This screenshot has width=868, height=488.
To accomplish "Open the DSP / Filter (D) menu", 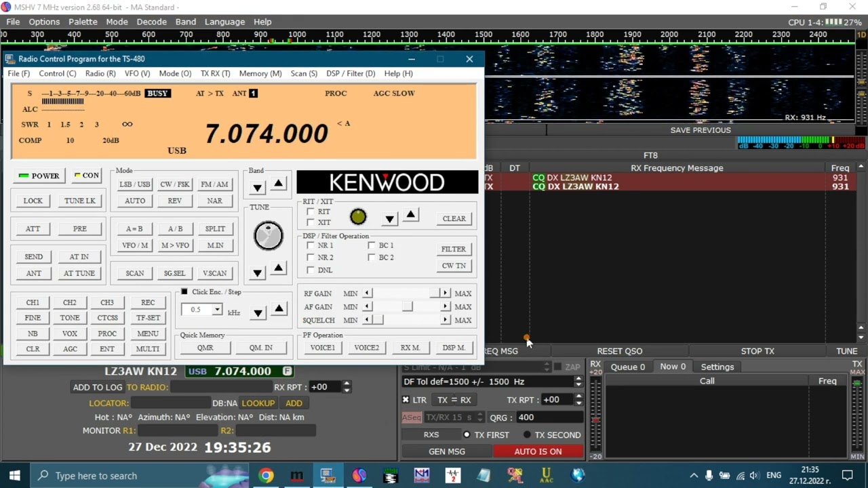I will click(351, 73).
